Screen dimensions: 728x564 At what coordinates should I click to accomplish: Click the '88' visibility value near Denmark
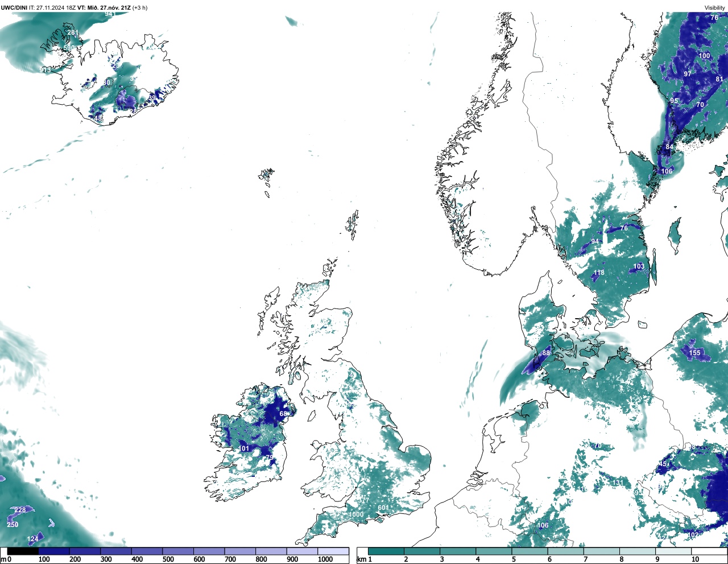[546, 353]
